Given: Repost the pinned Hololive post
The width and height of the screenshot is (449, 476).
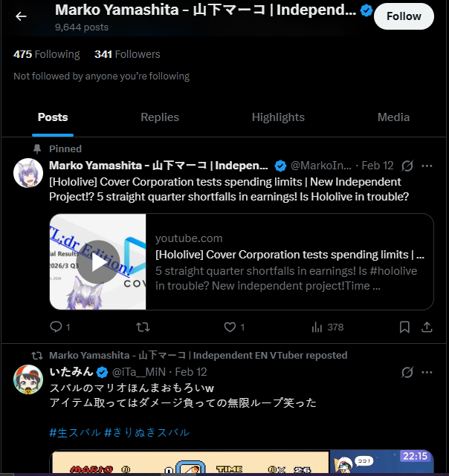Looking at the screenshot, I should 143,327.
